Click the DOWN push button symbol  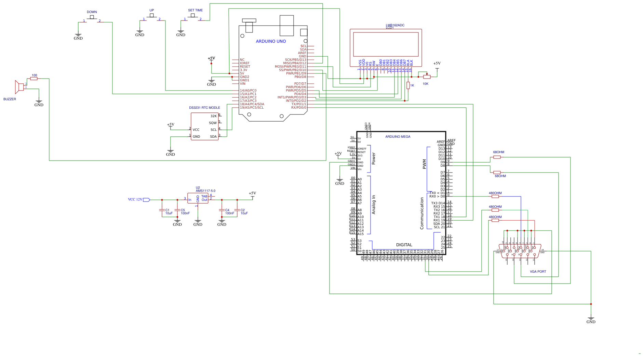(92, 19)
